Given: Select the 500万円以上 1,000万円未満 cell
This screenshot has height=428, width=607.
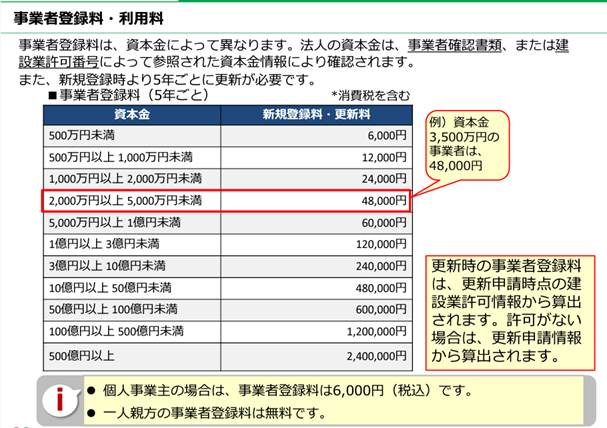Looking at the screenshot, I should click(132, 157).
